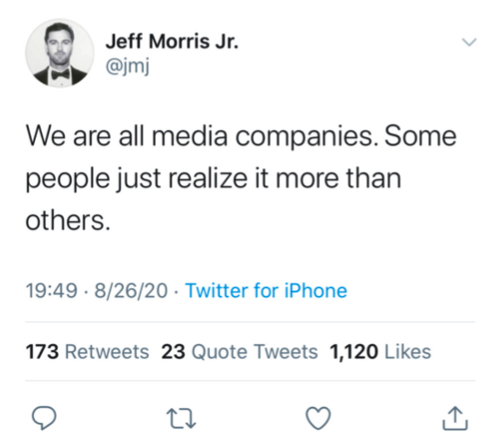The height and width of the screenshot is (445, 497).
Task: Open Jeff Morris Jr.'s profile picture
Action: coord(60,53)
